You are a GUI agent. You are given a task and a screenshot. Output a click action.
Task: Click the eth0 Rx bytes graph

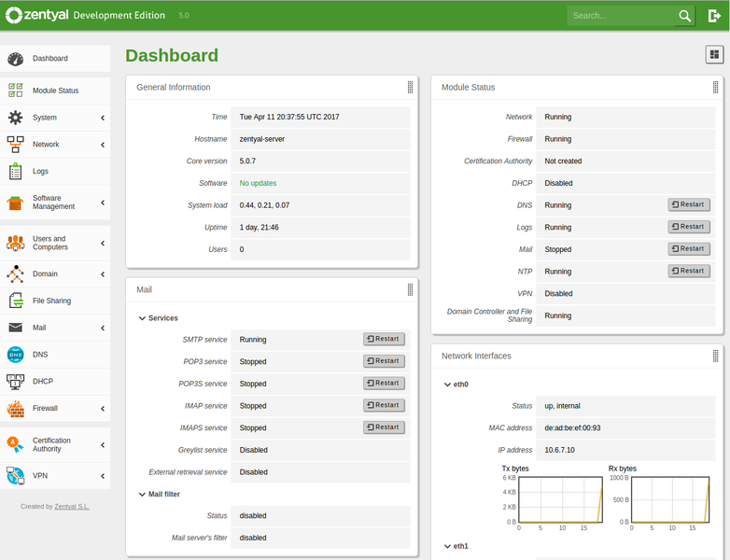(670, 499)
